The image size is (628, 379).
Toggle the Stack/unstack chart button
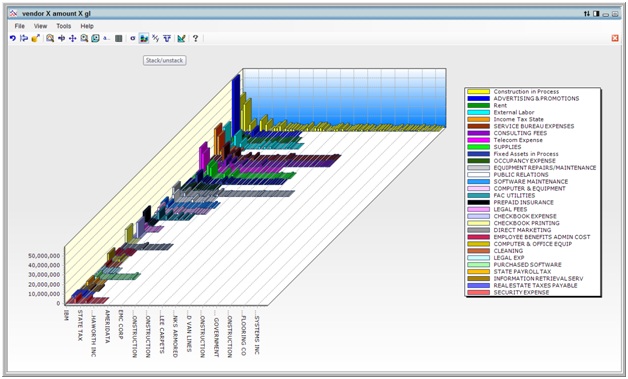click(x=144, y=38)
